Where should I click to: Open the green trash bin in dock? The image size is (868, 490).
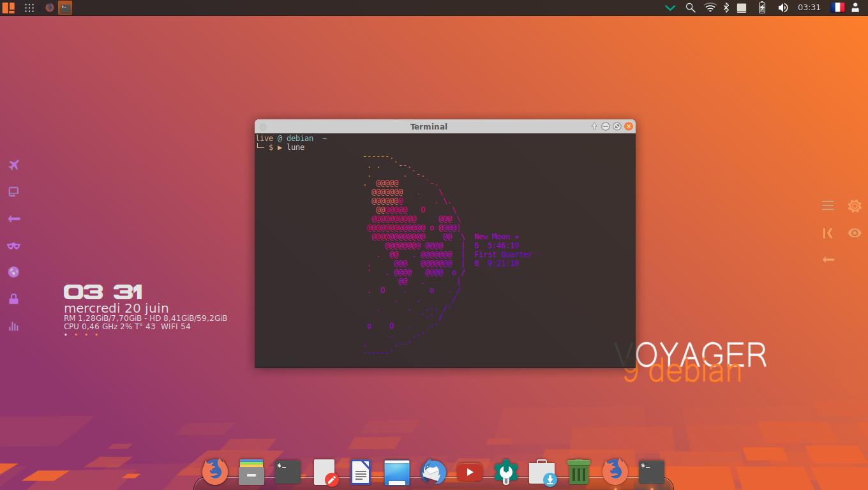pos(579,472)
